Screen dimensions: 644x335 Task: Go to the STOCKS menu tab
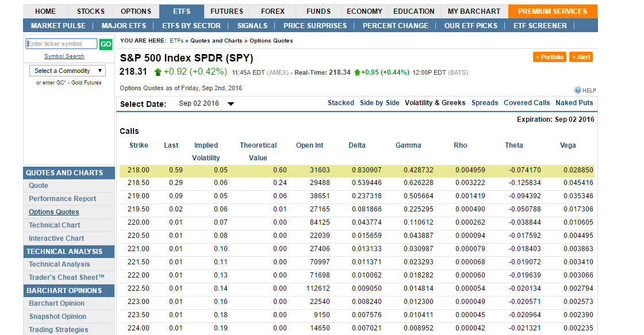click(x=91, y=11)
